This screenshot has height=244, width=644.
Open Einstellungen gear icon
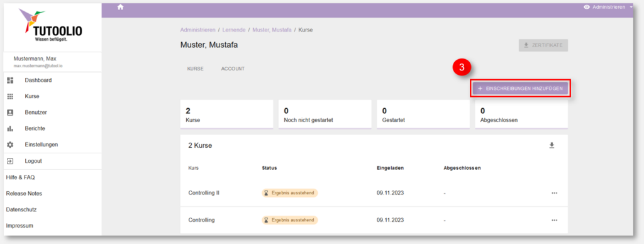(10, 145)
